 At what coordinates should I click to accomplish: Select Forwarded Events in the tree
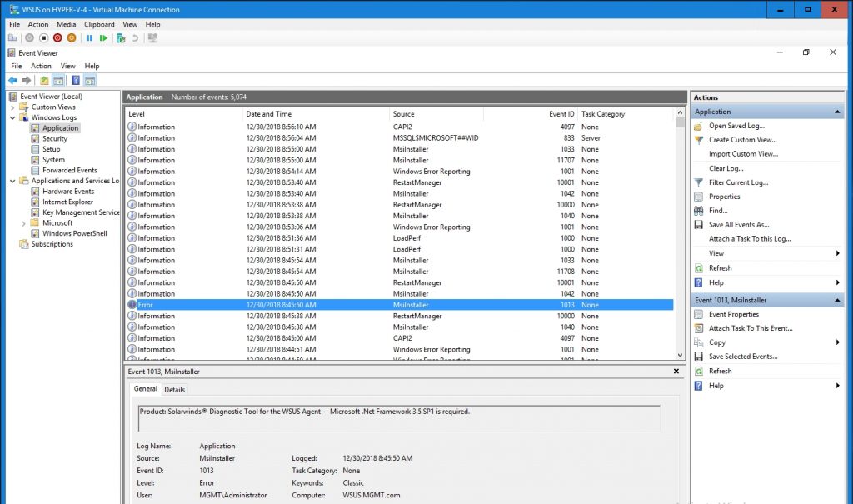coord(70,170)
